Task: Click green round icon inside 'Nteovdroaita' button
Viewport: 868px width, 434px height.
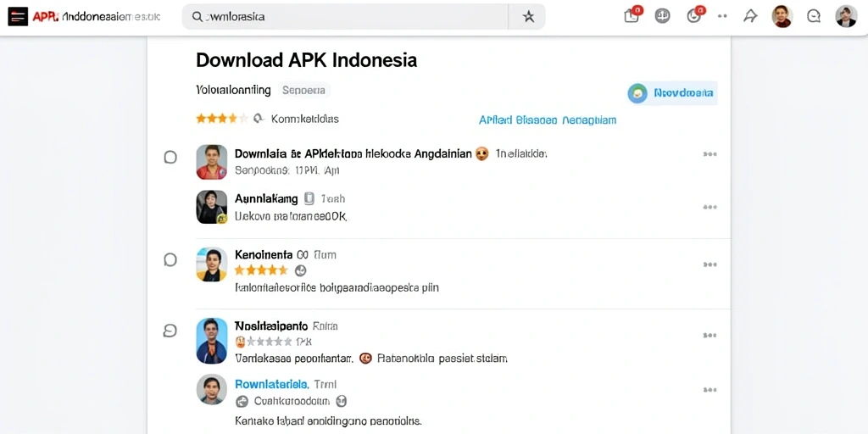Action: click(x=637, y=93)
